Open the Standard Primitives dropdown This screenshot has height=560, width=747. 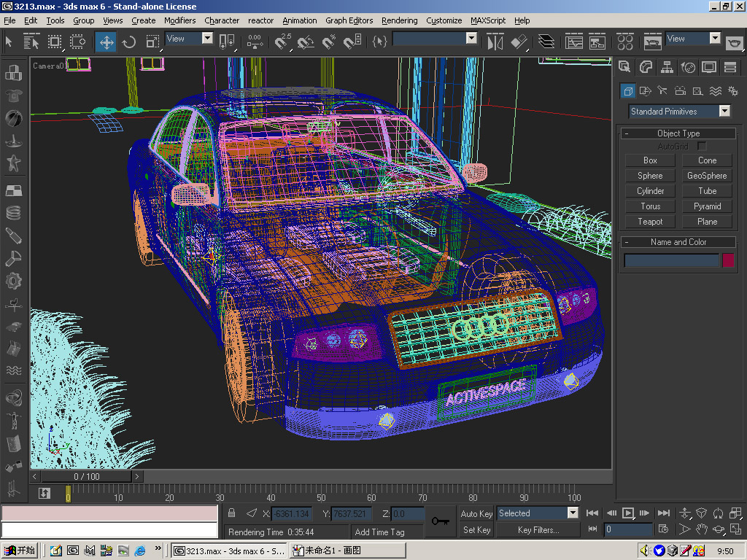[724, 111]
